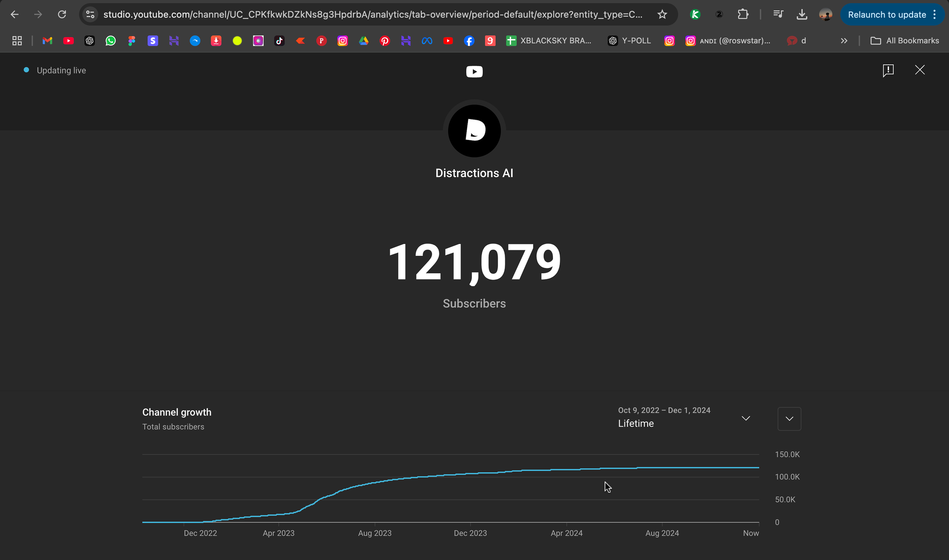949x560 pixels.
Task: Open the XBLACKSKY BRA... bookmark
Action: coord(549,41)
